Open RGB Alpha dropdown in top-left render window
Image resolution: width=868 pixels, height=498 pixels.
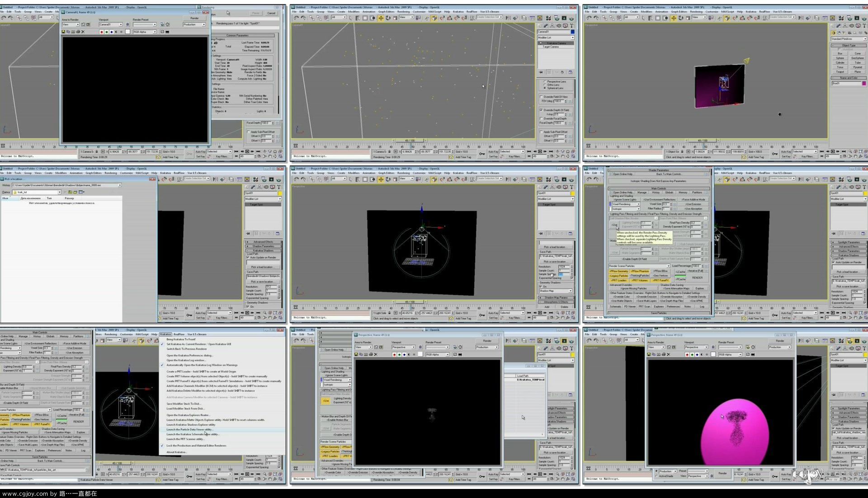point(144,32)
